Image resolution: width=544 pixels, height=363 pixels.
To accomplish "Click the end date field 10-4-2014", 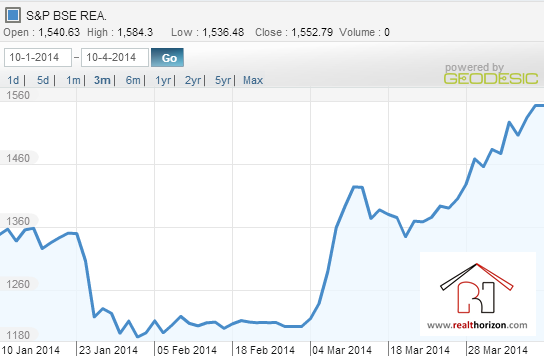I will pyautogui.click(x=115, y=57).
